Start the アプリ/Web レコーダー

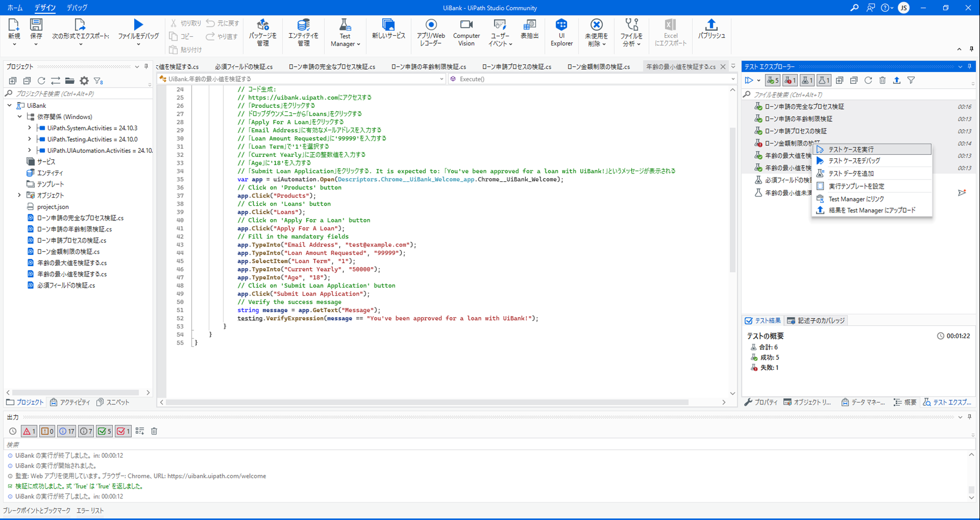[x=431, y=33]
